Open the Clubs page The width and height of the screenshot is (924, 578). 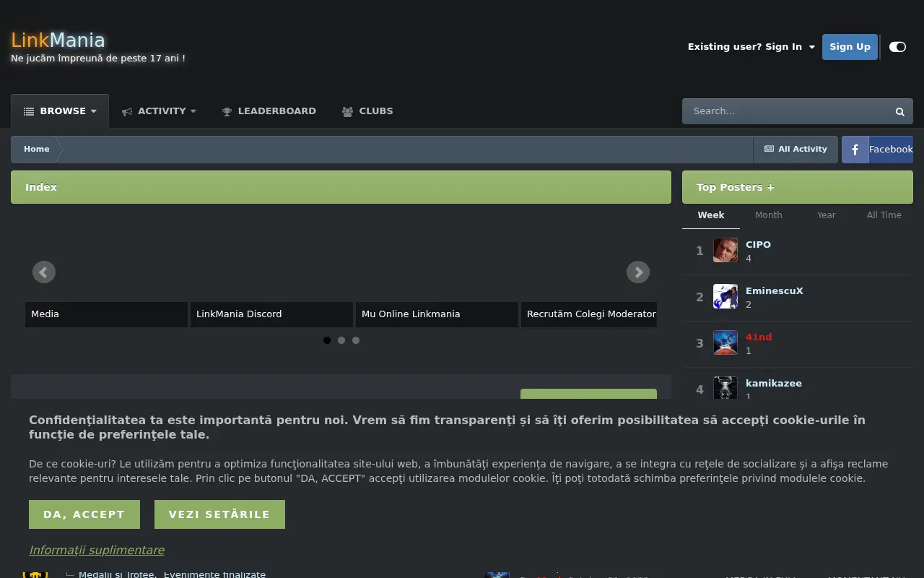367,111
